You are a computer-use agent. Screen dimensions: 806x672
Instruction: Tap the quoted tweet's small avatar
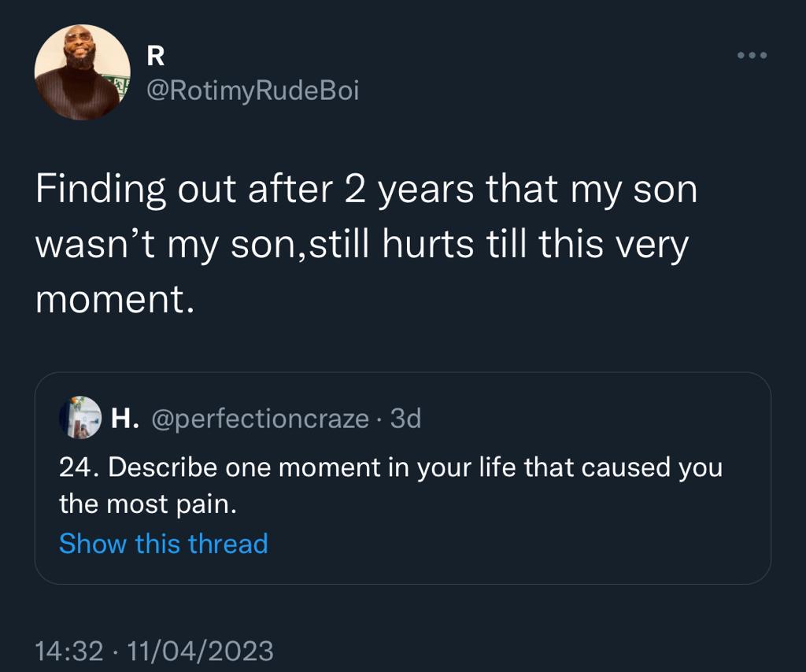point(80,418)
